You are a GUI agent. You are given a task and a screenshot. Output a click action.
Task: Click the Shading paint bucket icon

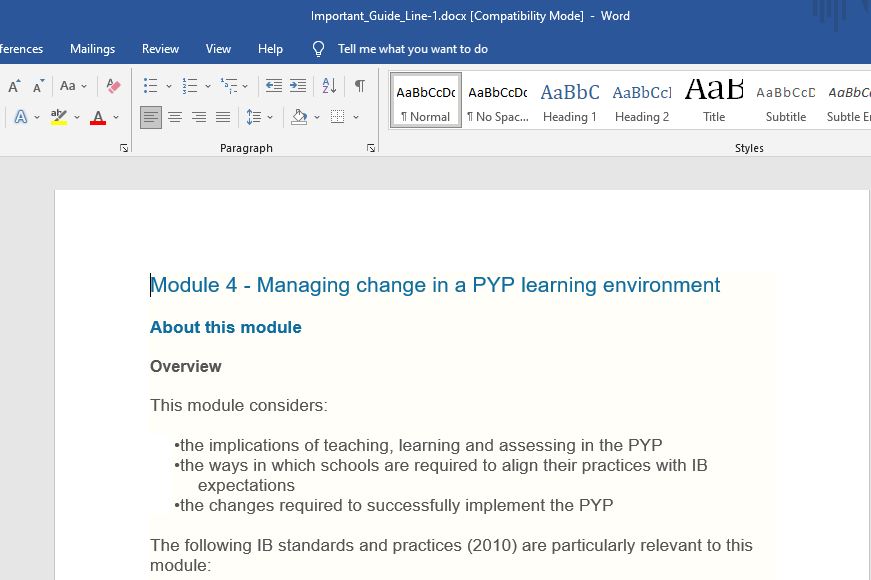pos(299,117)
